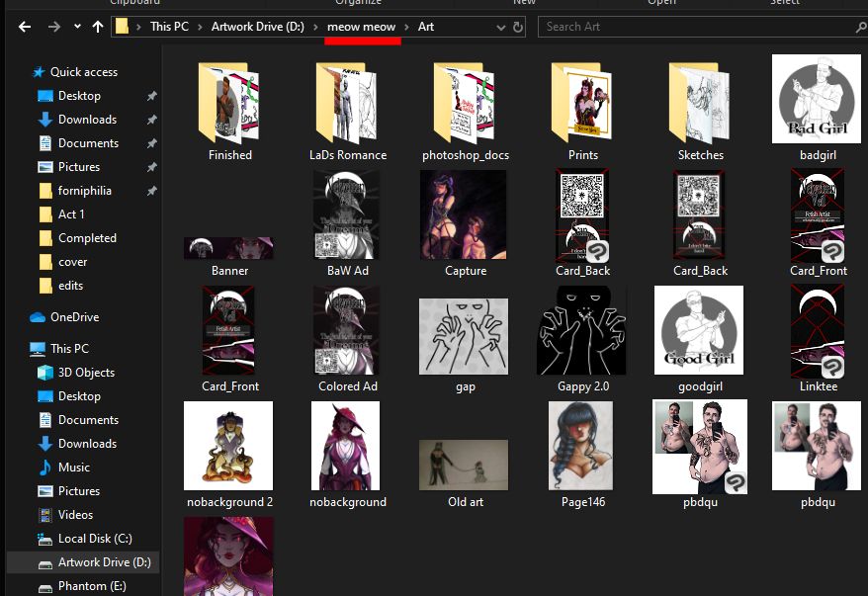Expand chevron after This PC breadcrumb
The height and width of the screenshot is (596, 868).
pos(200,27)
